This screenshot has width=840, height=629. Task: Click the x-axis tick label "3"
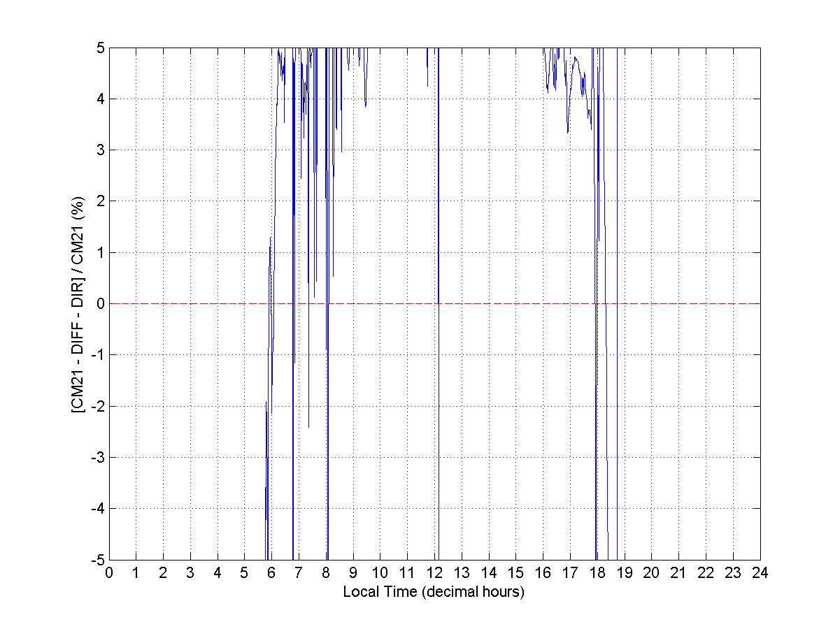coord(190,572)
